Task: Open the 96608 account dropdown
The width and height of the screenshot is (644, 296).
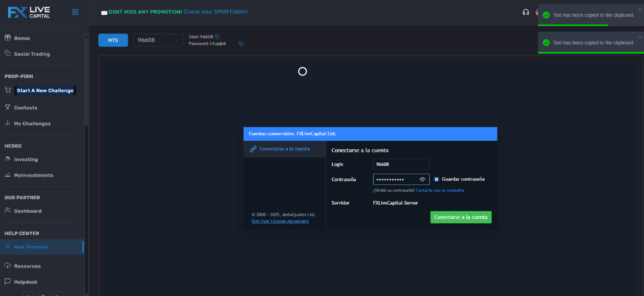Action: 159,40
